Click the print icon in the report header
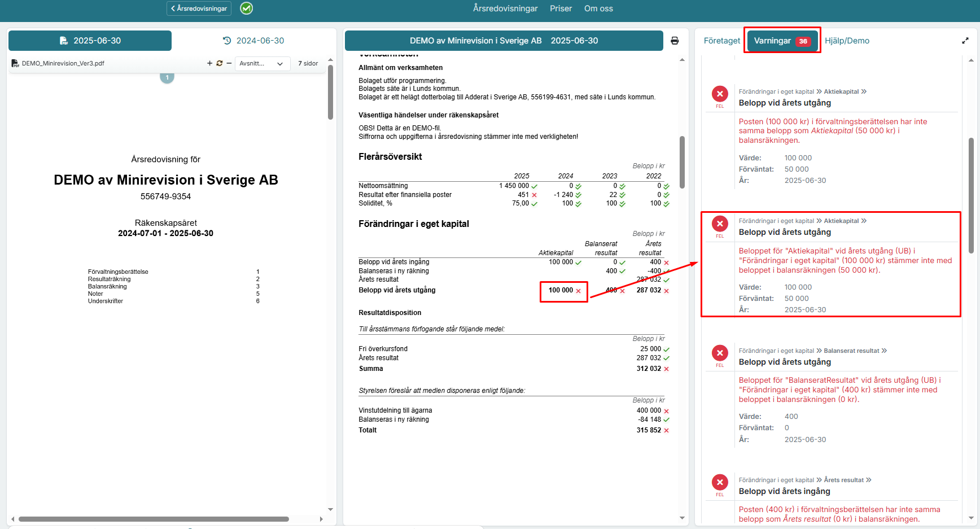980x529 pixels. pos(675,41)
